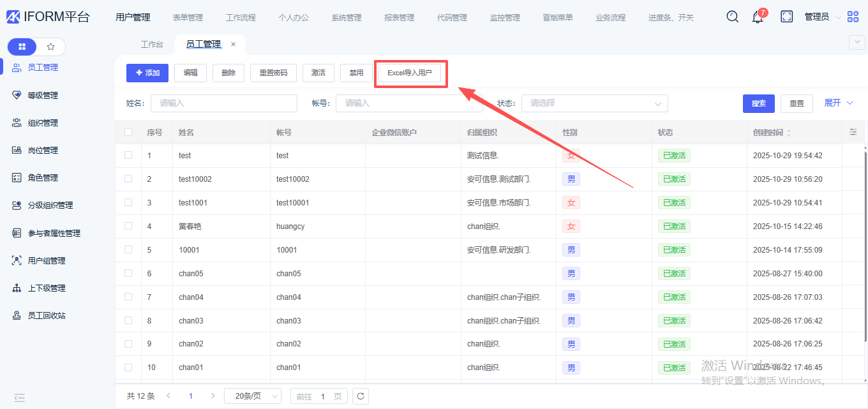868x409 pixels.
Task: Collapse the sidebar using bottom-left icon
Action: click(20, 398)
